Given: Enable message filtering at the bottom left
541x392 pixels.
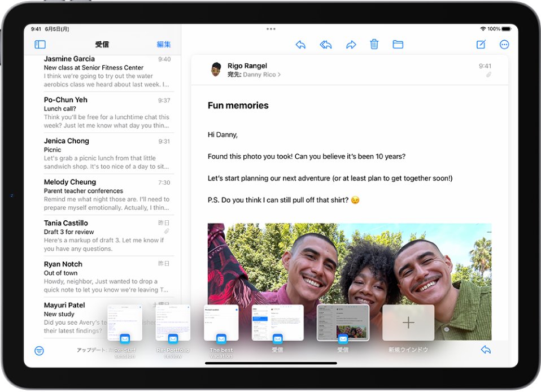Looking at the screenshot, I should [x=38, y=351].
